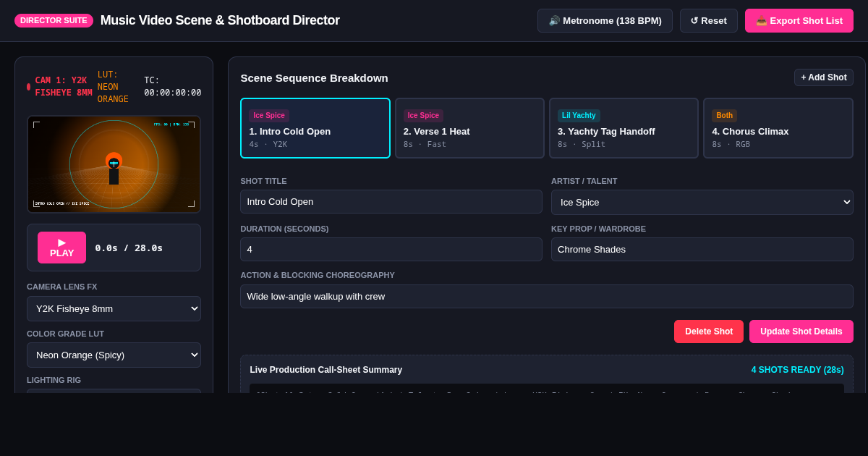Select the 1. Intro Cold Open shot card
The width and height of the screenshot is (868, 456).
(315, 128)
